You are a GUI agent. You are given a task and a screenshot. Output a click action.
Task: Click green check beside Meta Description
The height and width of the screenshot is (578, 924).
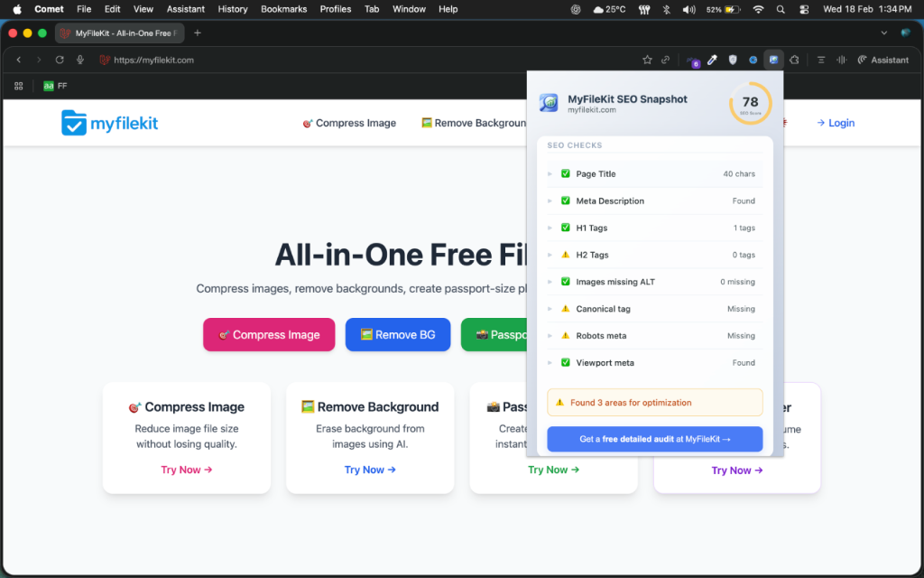pyautogui.click(x=565, y=200)
